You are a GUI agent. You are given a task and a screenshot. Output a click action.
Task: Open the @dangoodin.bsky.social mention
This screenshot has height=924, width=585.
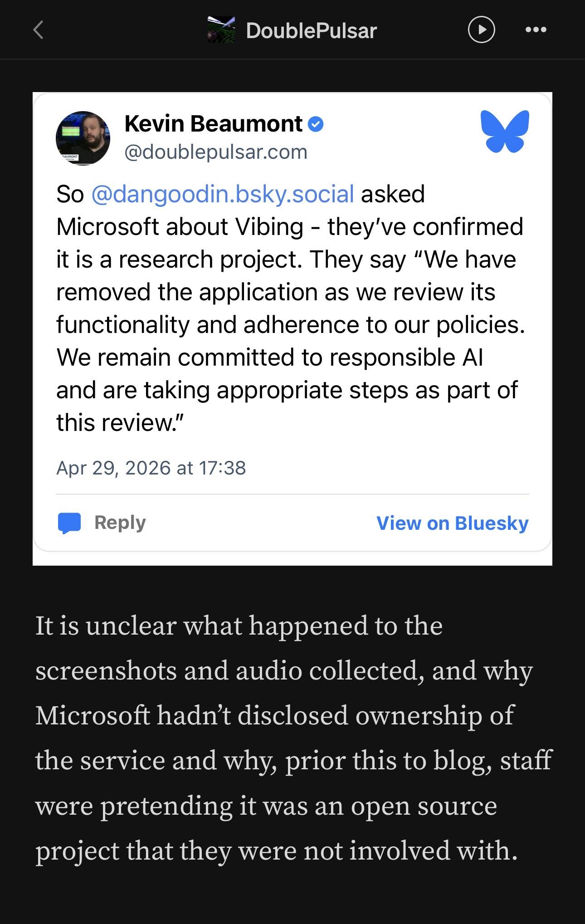223,194
